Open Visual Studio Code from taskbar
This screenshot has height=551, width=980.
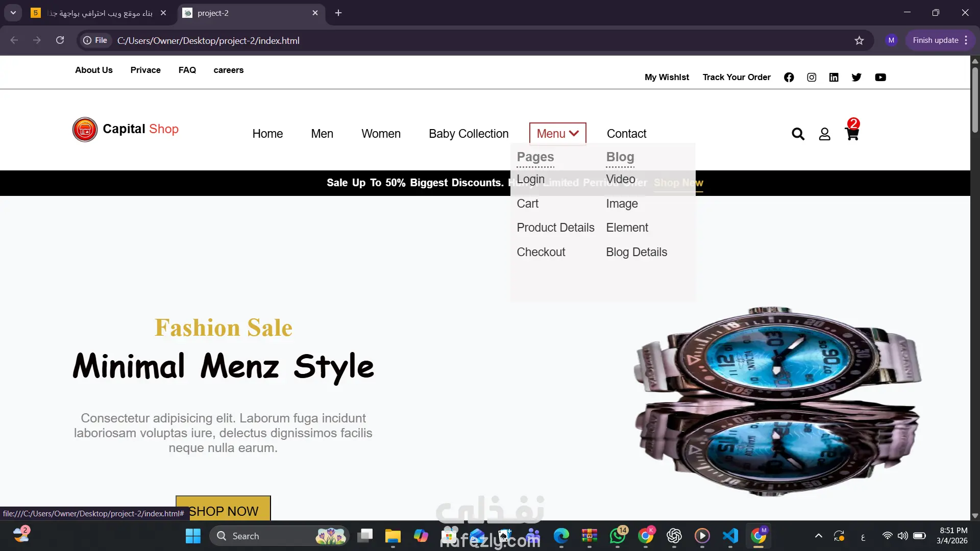[730, 536]
